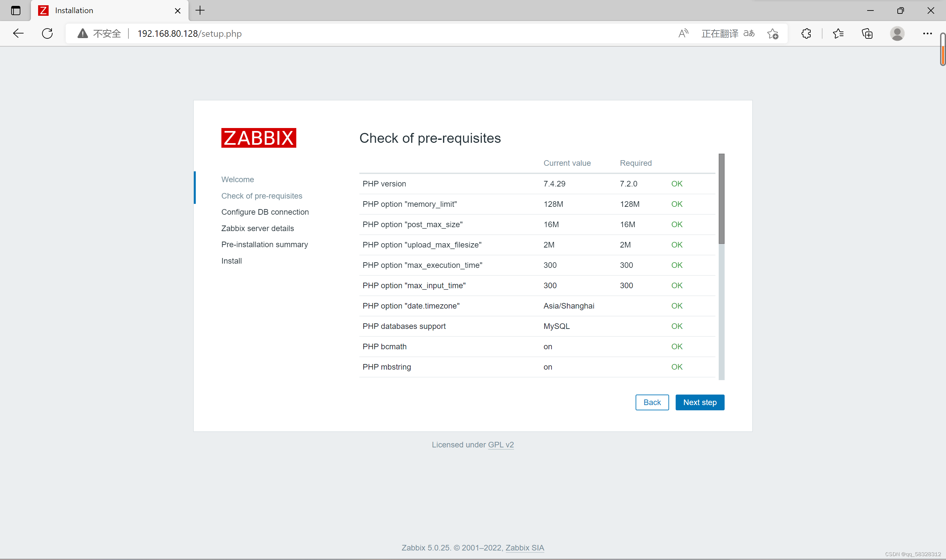Screen dimensions: 946x560
Task: Reload the page with refresh icon
Action: click(x=47, y=33)
